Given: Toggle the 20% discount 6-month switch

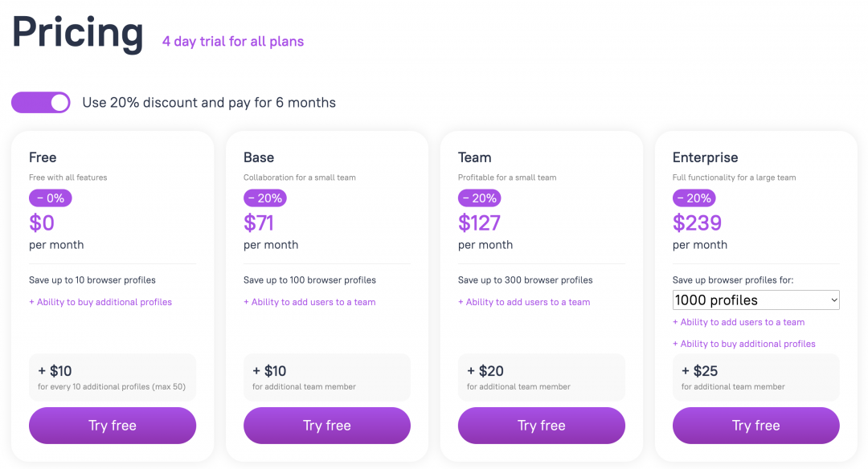Looking at the screenshot, I should (x=40, y=102).
